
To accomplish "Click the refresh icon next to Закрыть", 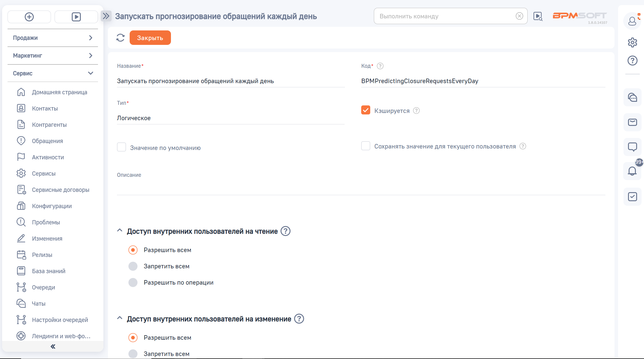I will pyautogui.click(x=120, y=38).
